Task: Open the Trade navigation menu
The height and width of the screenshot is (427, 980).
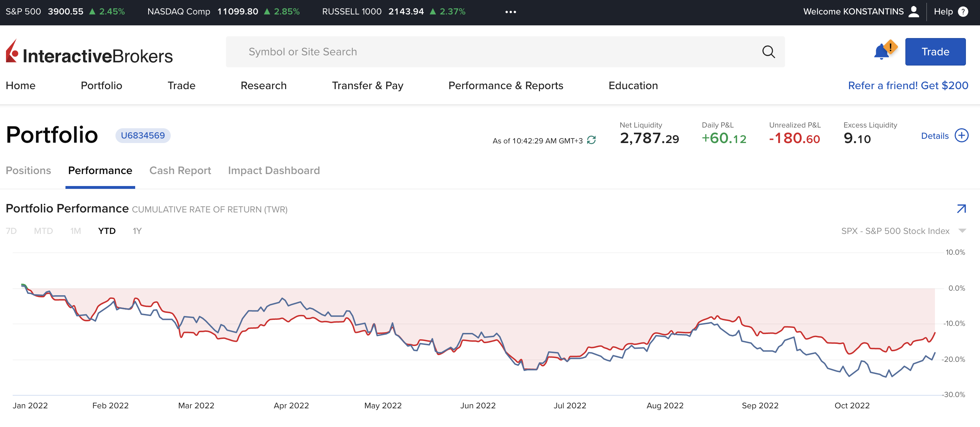Action: pyautogui.click(x=182, y=86)
